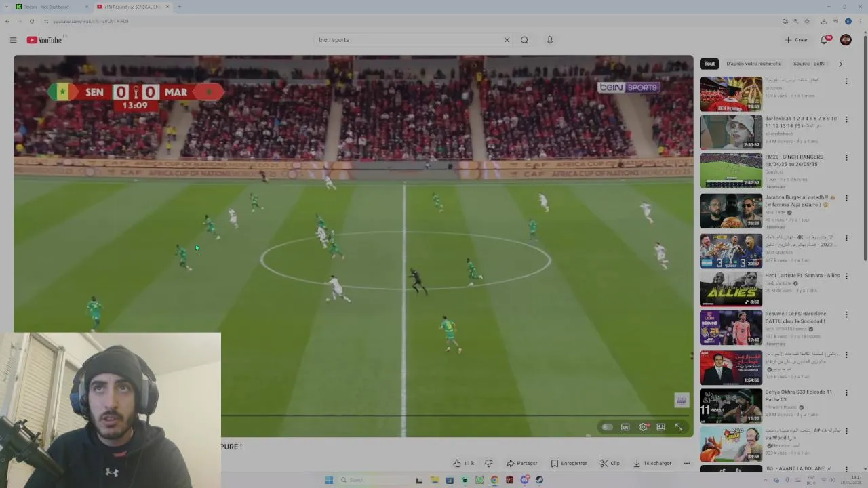Create a clip with the Clip button
Screen dimensions: 868x488
[610, 464]
